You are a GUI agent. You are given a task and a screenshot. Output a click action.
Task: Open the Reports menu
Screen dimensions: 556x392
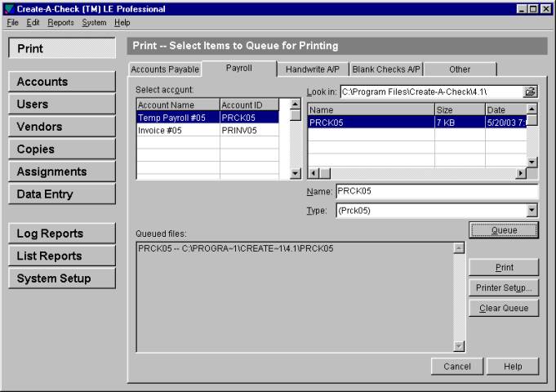(x=60, y=23)
